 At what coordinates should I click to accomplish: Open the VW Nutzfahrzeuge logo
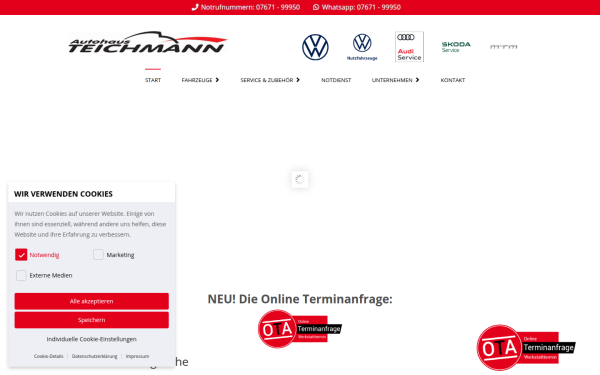click(362, 47)
